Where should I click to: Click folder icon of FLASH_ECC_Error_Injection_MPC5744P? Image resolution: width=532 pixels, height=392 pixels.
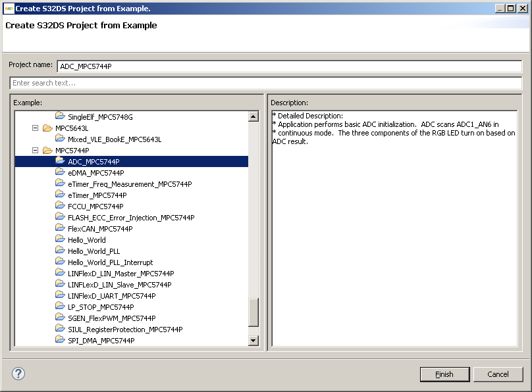(60, 217)
